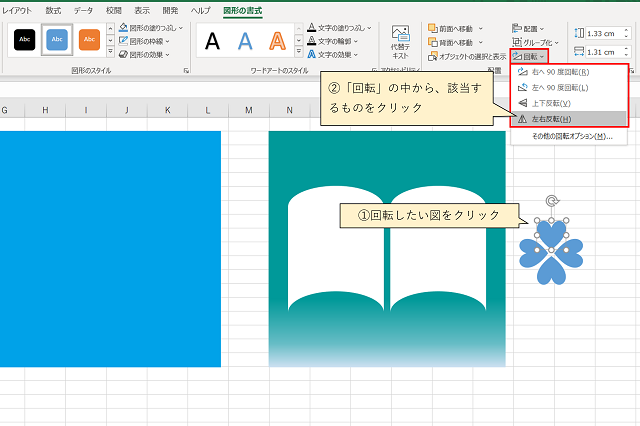The image size is (640, 426).
Task: Click the shape height field 1.33 cm
Action: 603,33
